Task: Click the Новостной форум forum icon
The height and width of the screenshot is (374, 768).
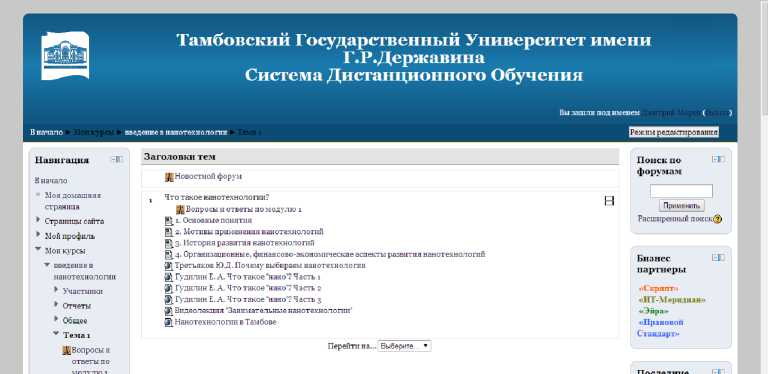Action: (169, 177)
